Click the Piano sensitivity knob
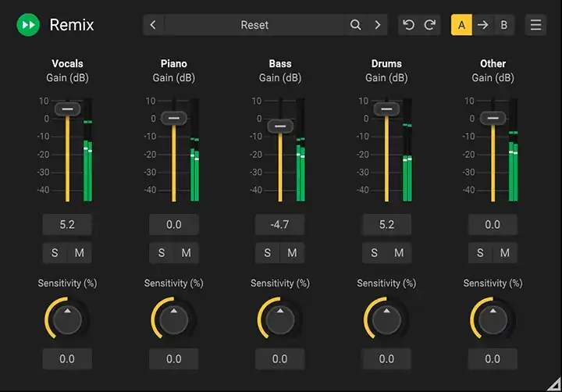The height and width of the screenshot is (392, 562). [174, 319]
